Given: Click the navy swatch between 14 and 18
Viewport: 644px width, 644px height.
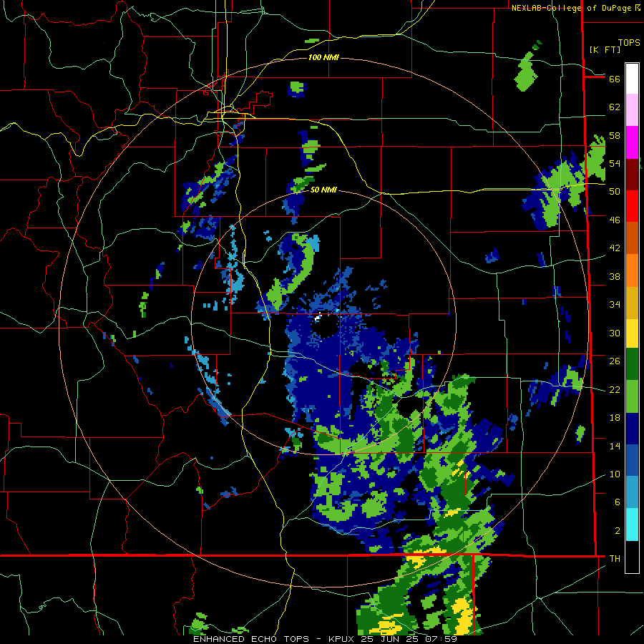Looking at the screenshot, I should (x=632, y=429).
